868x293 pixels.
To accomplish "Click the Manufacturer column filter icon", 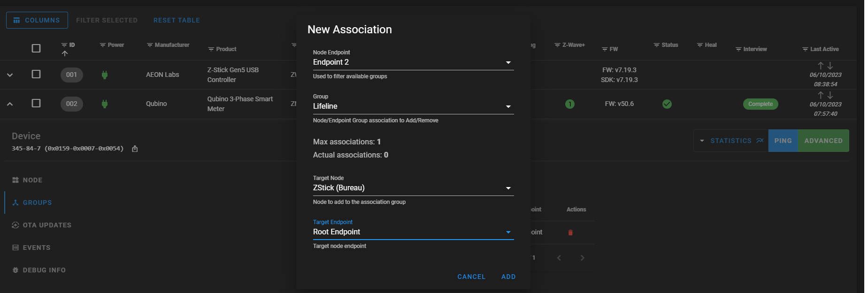I will pyautogui.click(x=150, y=45).
